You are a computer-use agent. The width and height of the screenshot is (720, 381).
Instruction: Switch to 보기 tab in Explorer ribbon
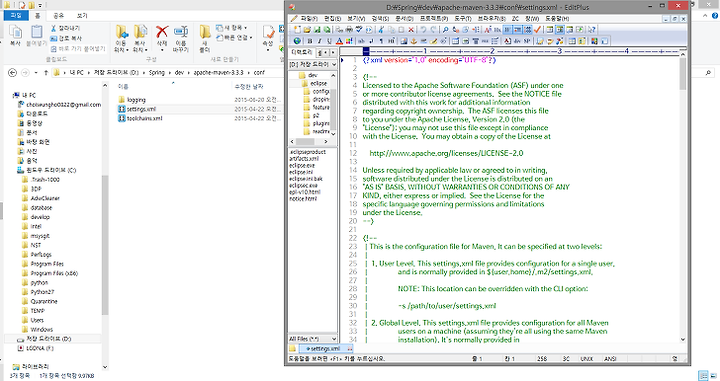click(82, 16)
